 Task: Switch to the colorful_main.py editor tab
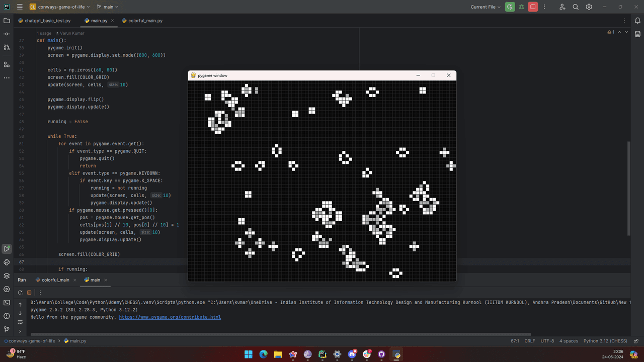pyautogui.click(x=145, y=21)
